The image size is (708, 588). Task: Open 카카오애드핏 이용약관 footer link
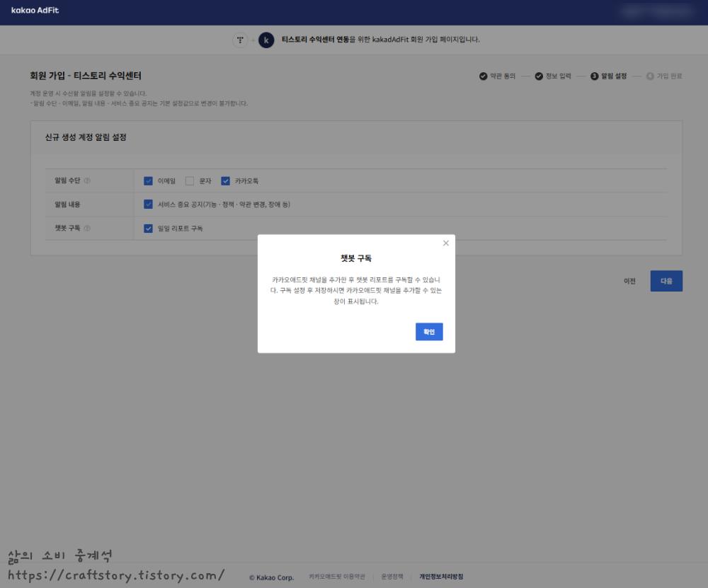pyautogui.click(x=336, y=577)
